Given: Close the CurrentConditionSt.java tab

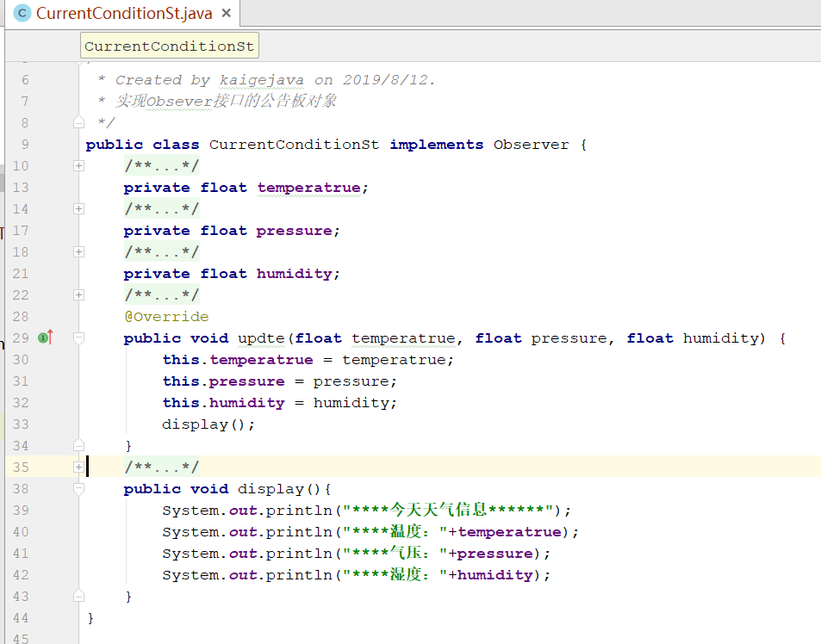Looking at the screenshot, I should pyautogui.click(x=227, y=13).
